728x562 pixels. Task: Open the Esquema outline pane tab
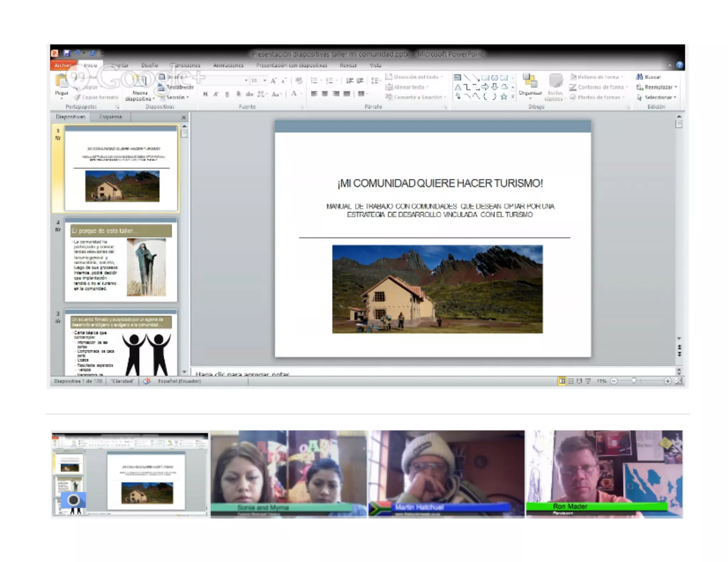111,117
